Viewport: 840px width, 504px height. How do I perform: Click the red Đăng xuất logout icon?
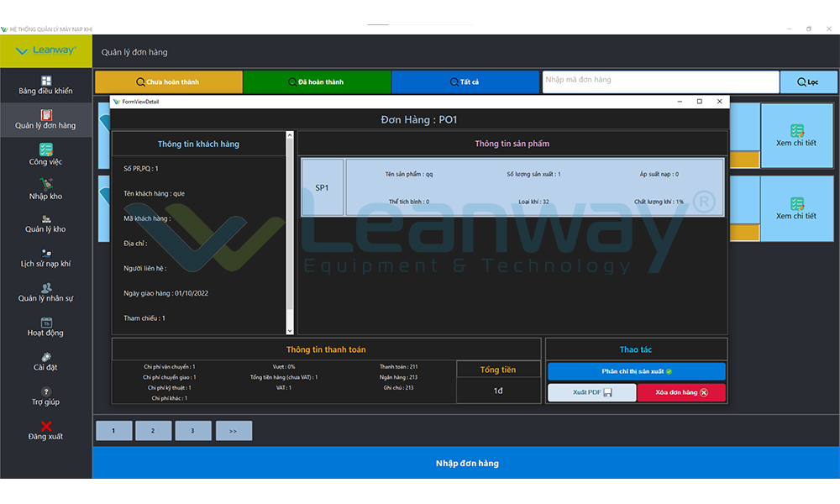pyautogui.click(x=46, y=426)
